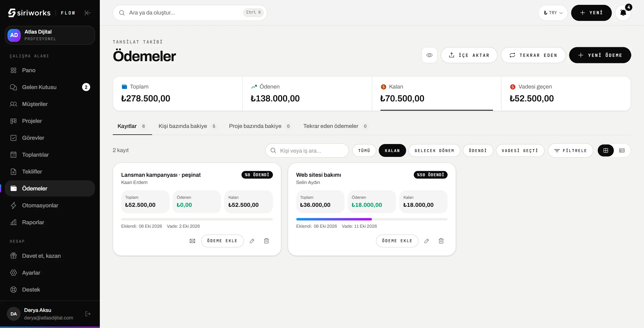Switch to grid card view
This screenshot has width=644, height=328.
point(606,150)
